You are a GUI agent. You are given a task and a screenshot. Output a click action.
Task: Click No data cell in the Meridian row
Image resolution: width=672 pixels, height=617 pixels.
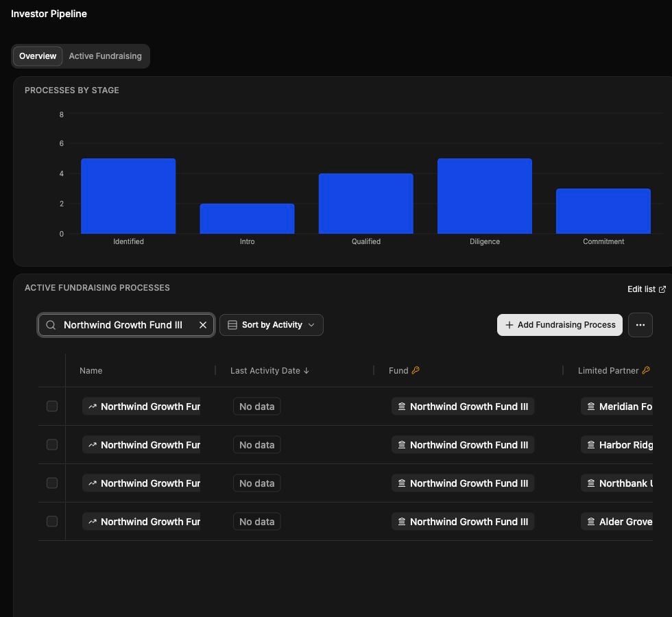[x=256, y=407]
